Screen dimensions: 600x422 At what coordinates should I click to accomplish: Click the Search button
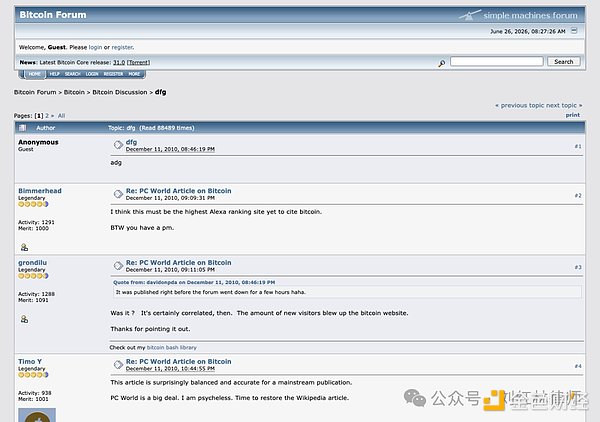pos(564,62)
